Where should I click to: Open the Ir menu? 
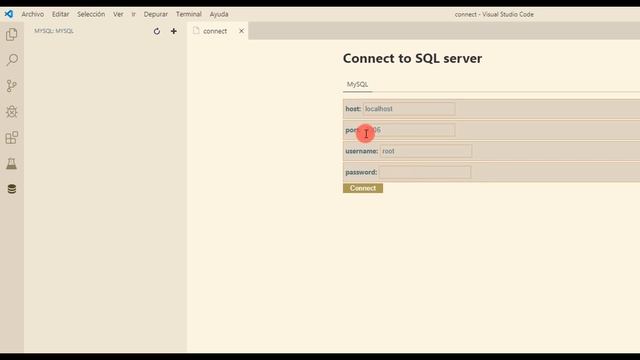pyautogui.click(x=133, y=14)
